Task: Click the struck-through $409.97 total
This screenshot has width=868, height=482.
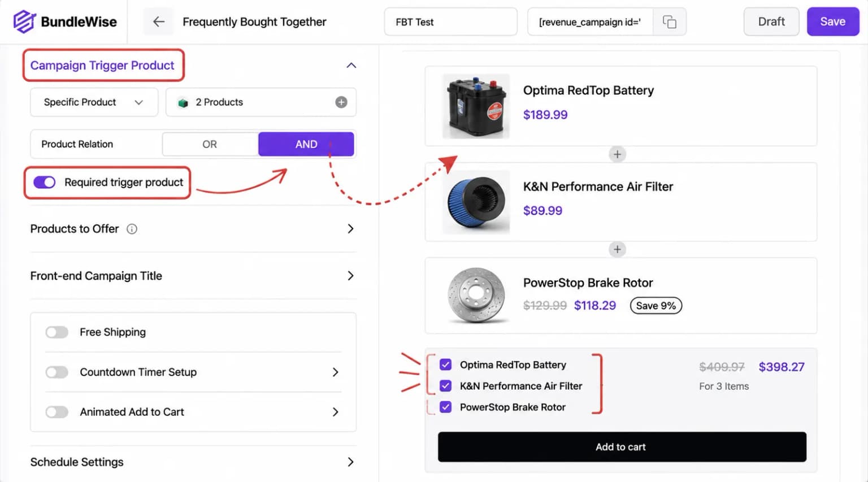Action: pyautogui.click(x=722, y=367)
